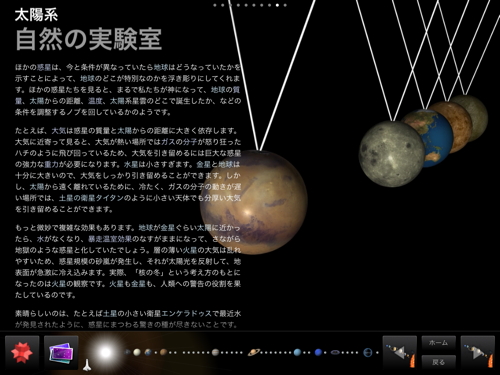This screenshot has width=500, height=375.
Task: Select the highlighted page indicator dot
Action: click(277, 5)
